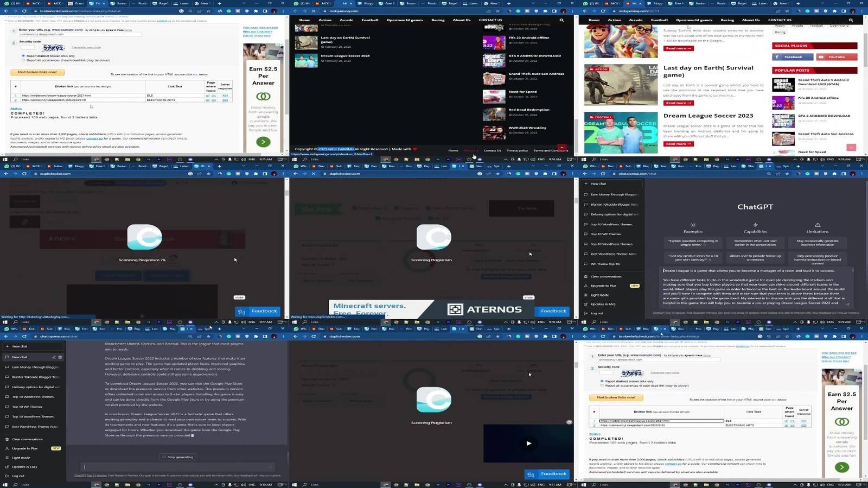Show hidden tray icons below dark MCK Gaming window

pyautogui.click(x=506, y=160)
